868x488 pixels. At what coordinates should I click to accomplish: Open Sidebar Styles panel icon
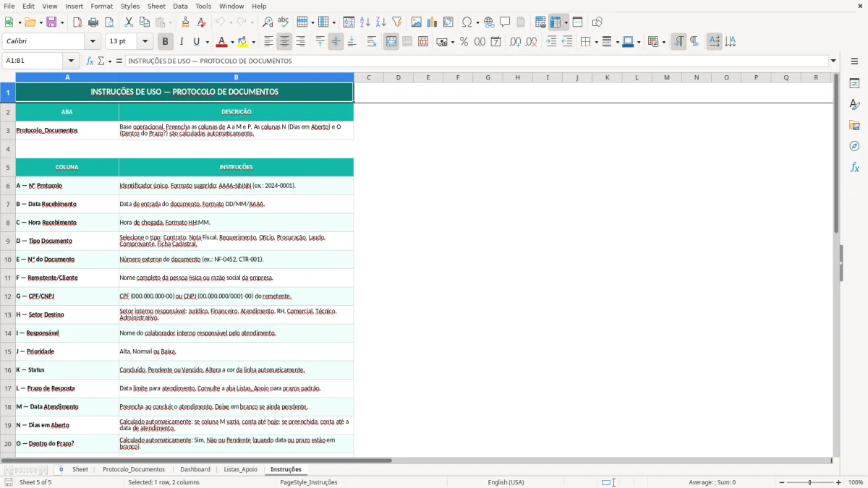click(854, 105)
